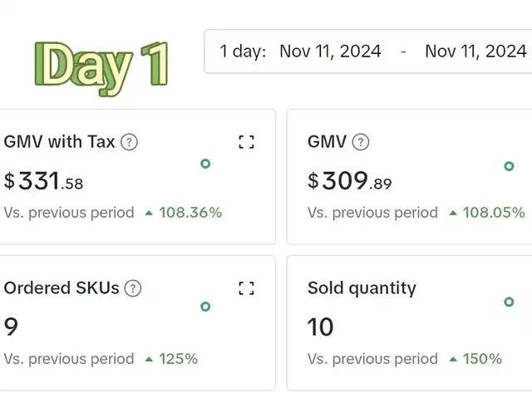532x398 pixels.
Task: Open GMV with Tax help tooltip icon
Action: pos(130,142)
